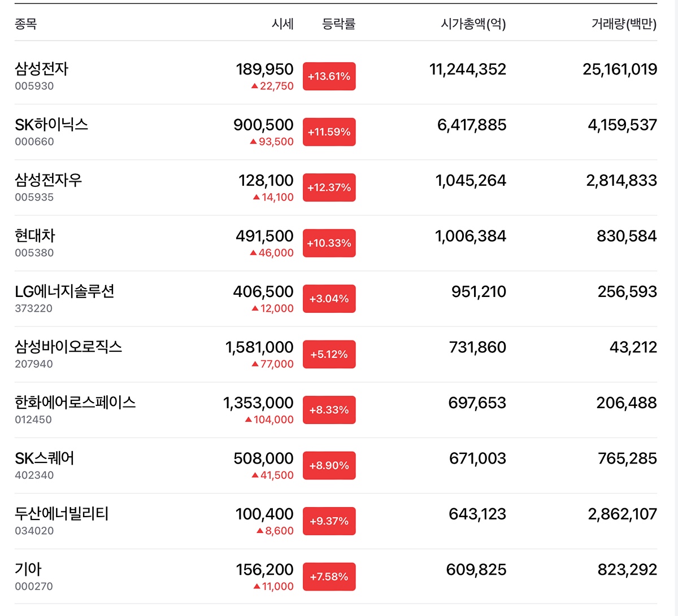The image size is (678, 616).
Task: Click the red triangle next to 104,000
Action: (x=249, y=420)
